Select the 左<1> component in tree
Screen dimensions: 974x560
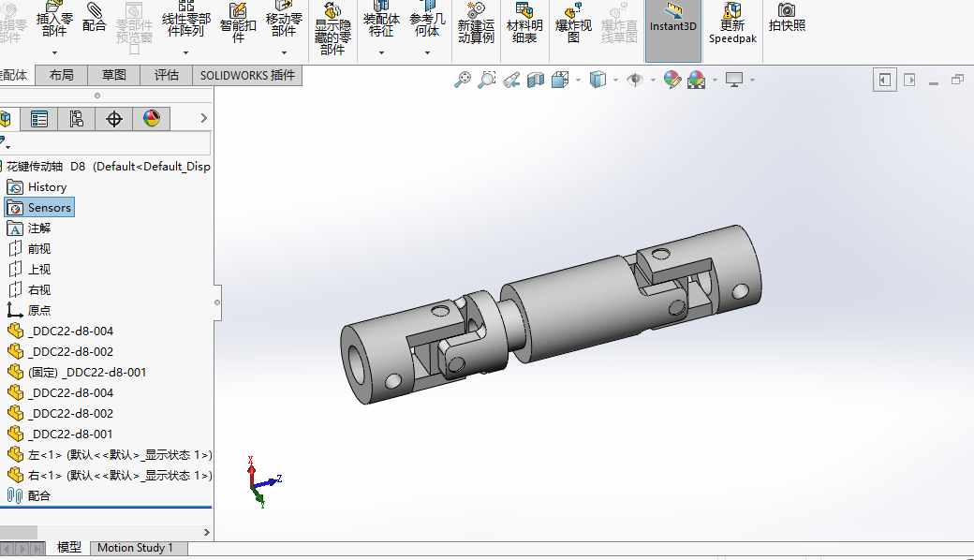pos(110,454)
